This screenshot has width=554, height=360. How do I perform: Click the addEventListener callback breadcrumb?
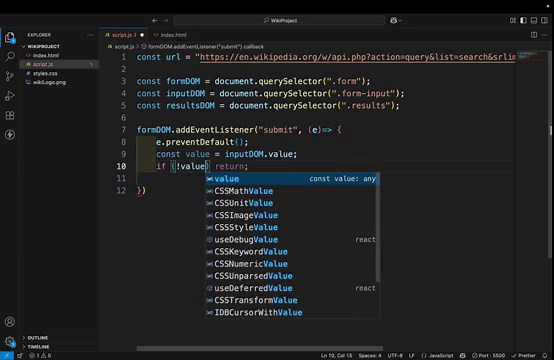point(206,47)
